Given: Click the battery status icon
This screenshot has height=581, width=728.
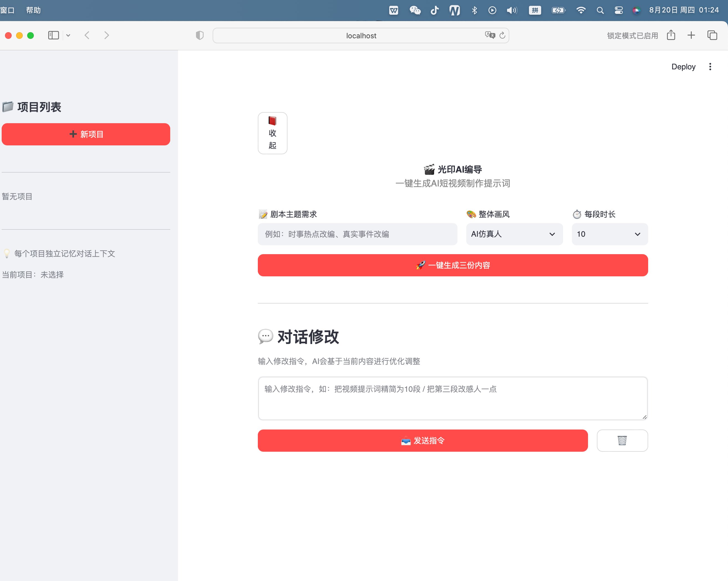Looking at the screenshot, I should pos(559,11).
